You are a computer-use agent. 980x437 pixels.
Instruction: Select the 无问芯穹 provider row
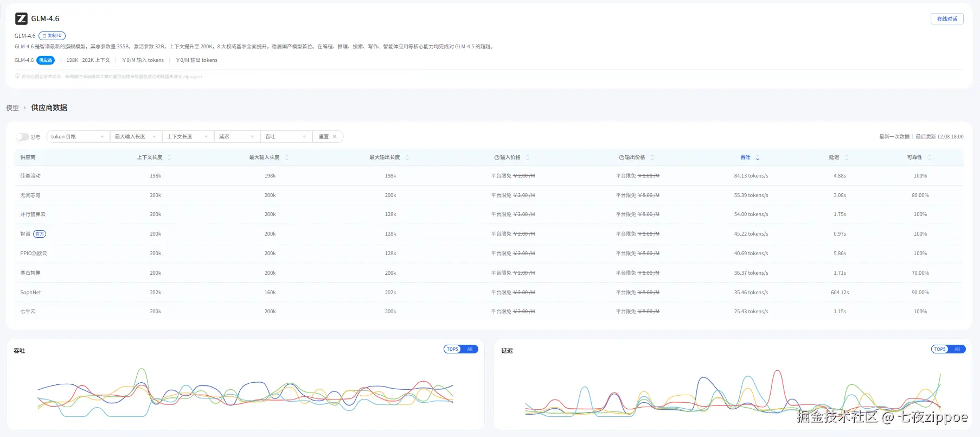(x=489, y=195)
